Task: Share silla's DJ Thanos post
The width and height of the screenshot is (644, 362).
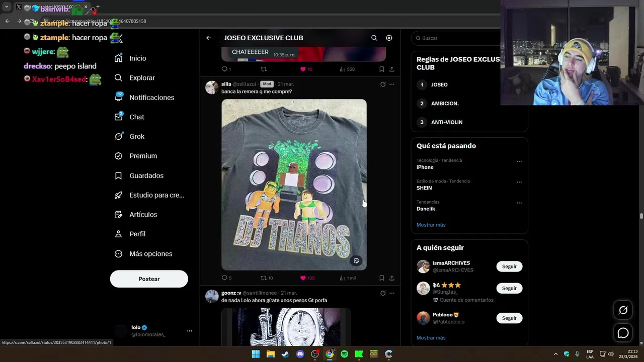Action: pos(392,278)
